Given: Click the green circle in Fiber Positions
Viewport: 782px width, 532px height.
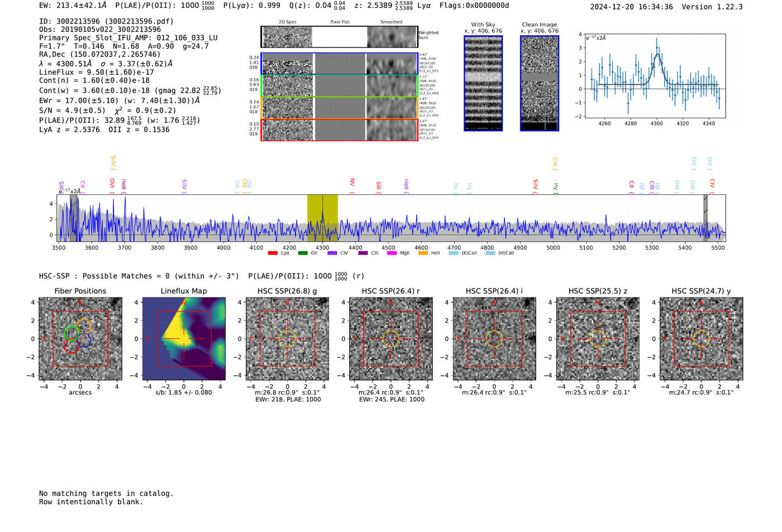Looking at the screenshot, I should pyautogui.click(x=71, y=333).
